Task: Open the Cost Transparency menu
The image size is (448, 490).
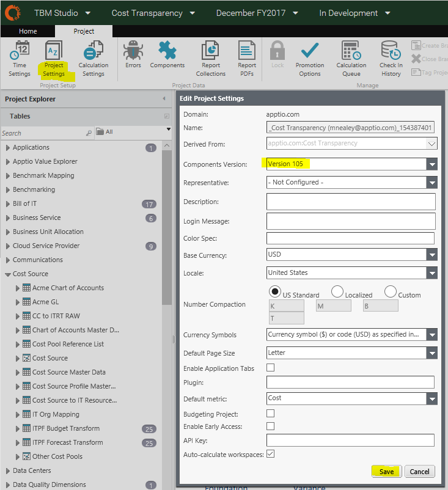Action: 153,13
